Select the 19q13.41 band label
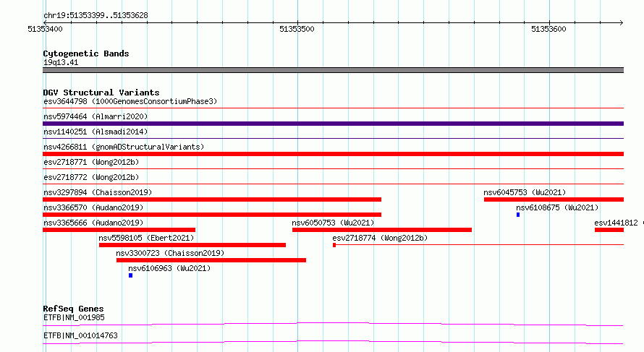The image size is (644, 352). click(x=61, y=62)
